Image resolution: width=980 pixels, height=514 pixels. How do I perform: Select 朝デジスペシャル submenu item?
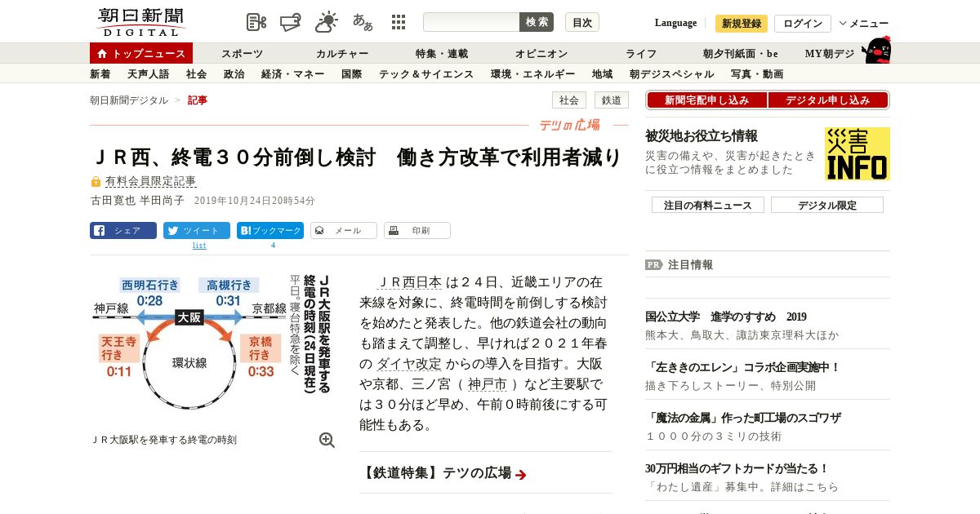coord(671,73)
